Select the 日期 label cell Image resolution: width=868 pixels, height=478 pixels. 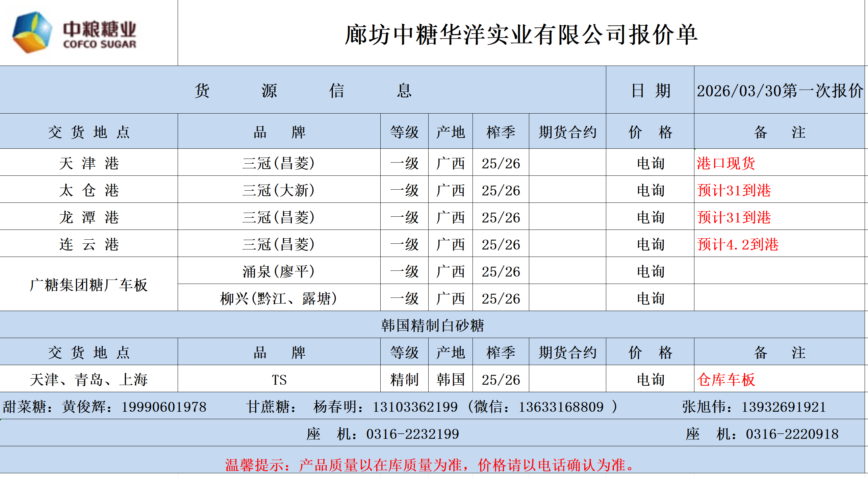(650, 90)
